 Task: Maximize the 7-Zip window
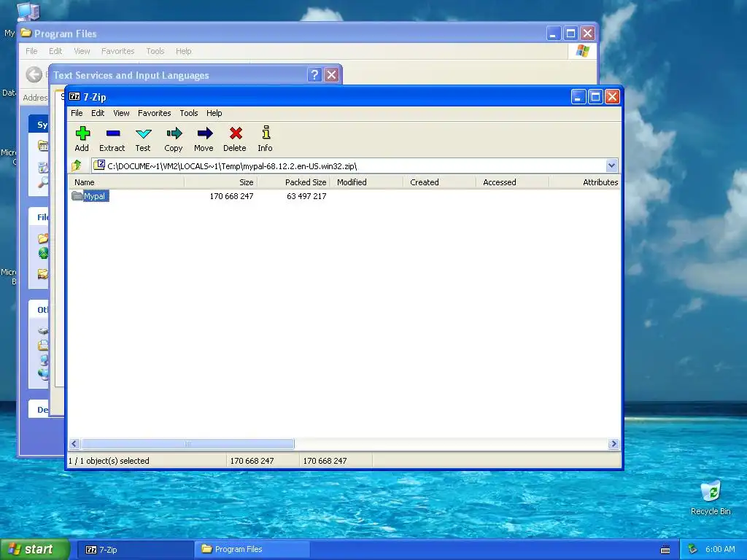tap(595, 97)
